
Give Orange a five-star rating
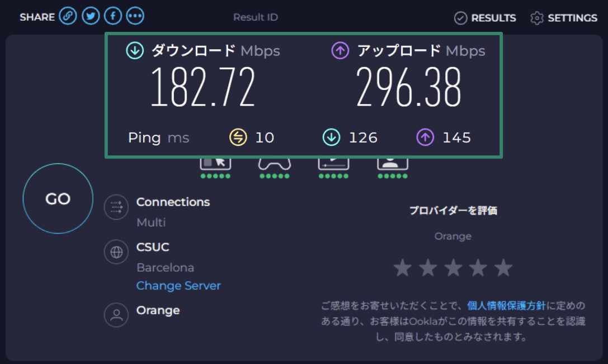[x=503, y=268]
